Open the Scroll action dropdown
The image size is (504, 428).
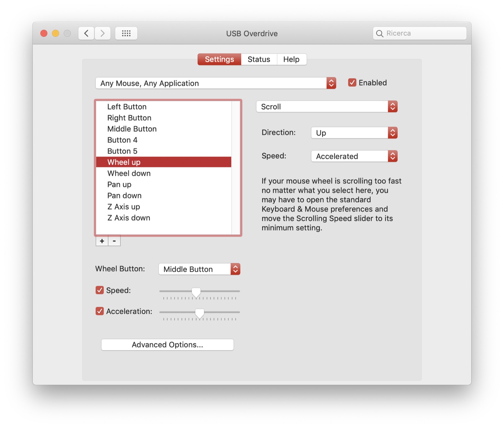[x=327, y=107]
